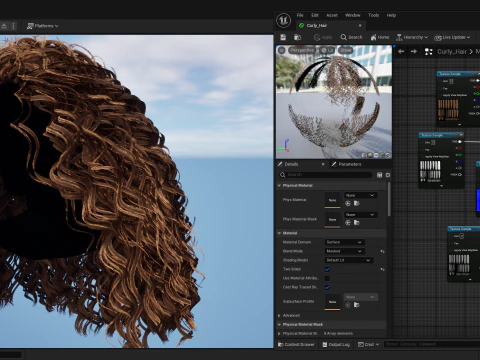Open Phys Material None dropdown
The width and height of the screenshot is (480, 360).
pos(360,195)
